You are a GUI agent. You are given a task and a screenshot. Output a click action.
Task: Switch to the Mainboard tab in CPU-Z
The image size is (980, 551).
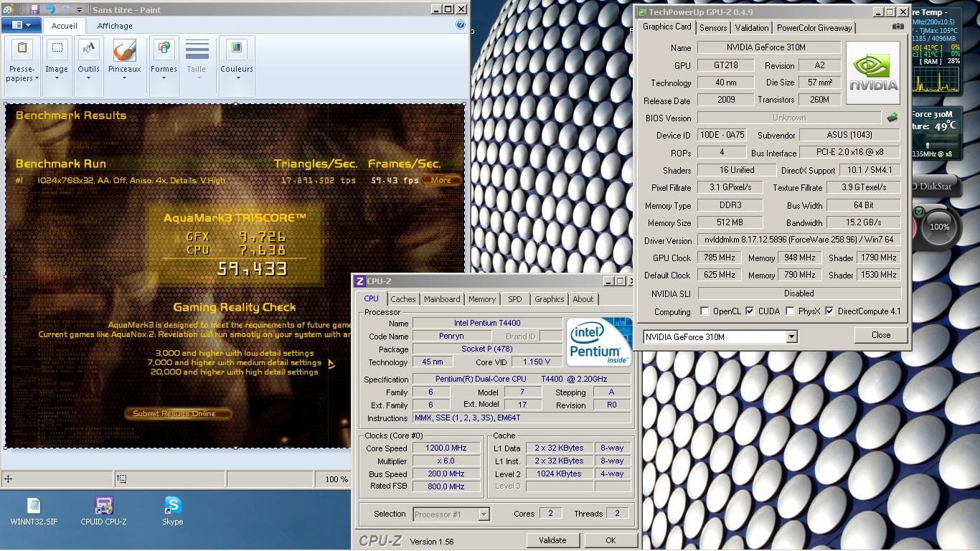(442, 300)
